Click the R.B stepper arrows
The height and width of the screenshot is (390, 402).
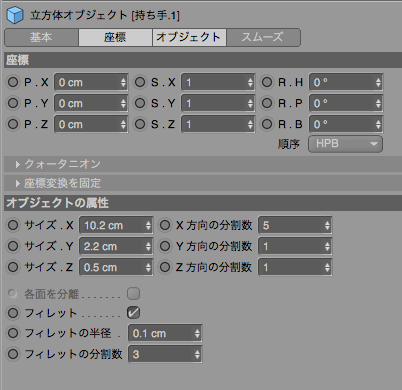[378, 124]
